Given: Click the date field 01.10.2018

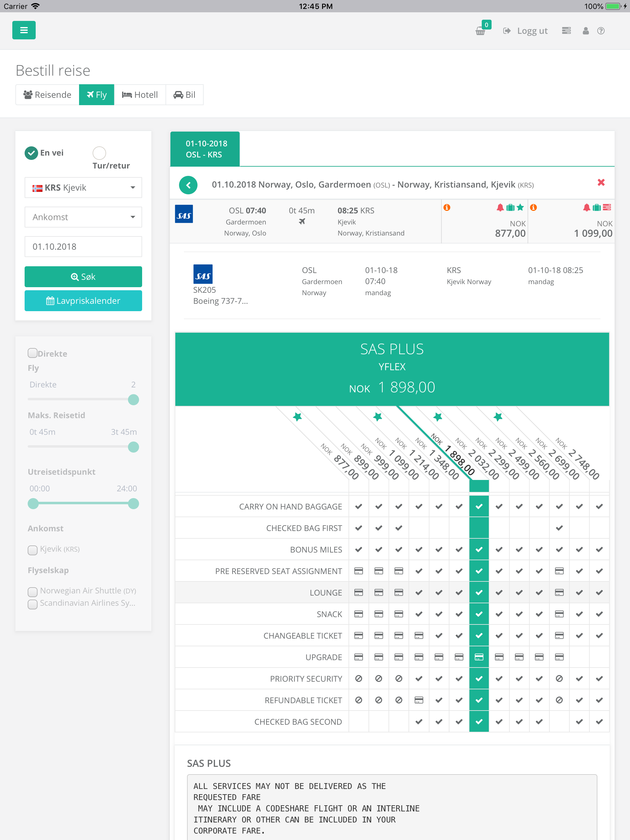Looking at the screenshot, I should coord(83,247).
